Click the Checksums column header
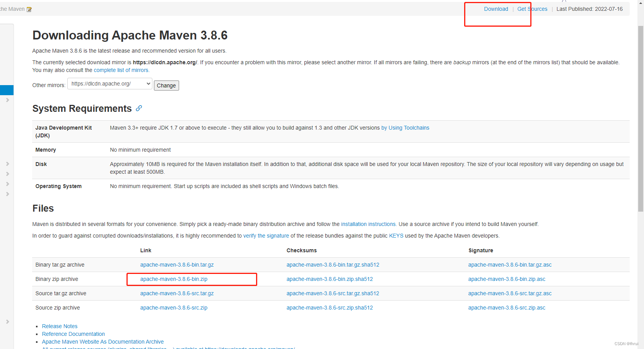Image resolution: width=644 pixels, height=349 pixels. tap(301, 250)
